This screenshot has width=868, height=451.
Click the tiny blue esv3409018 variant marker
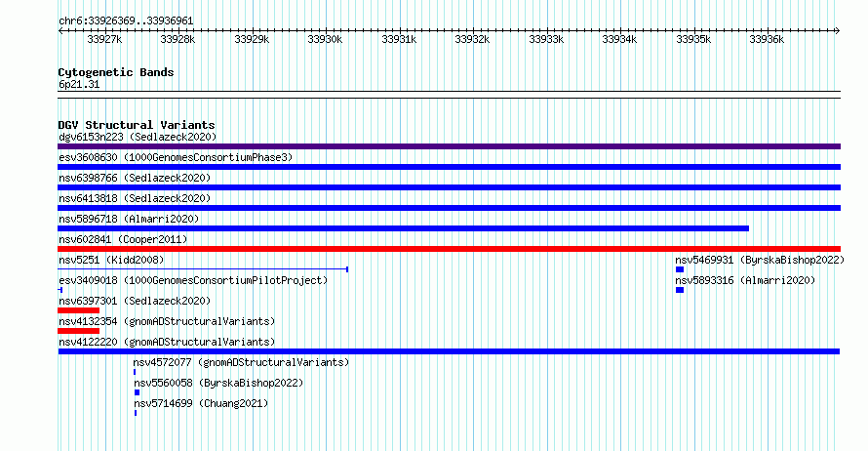click(x=59, y=290)
